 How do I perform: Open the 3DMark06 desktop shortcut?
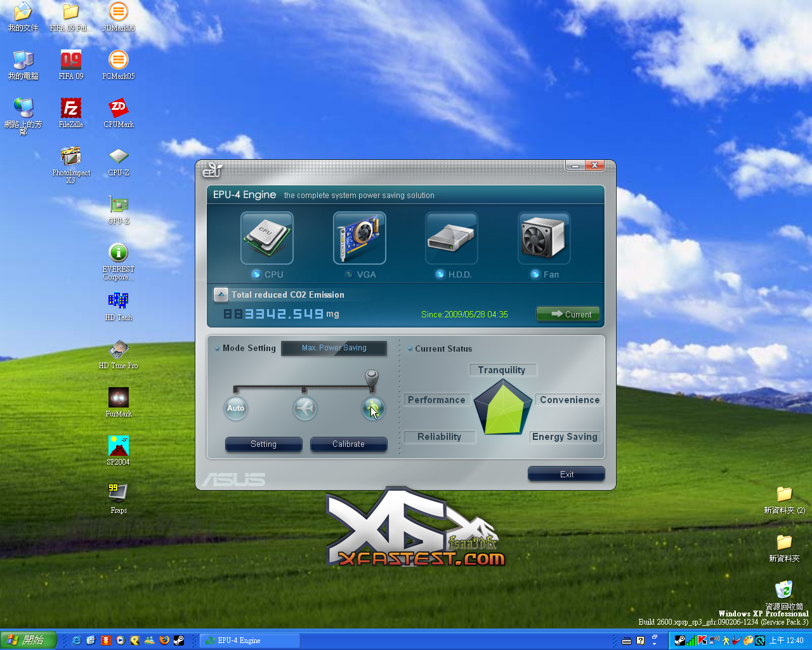pos(119,17)
